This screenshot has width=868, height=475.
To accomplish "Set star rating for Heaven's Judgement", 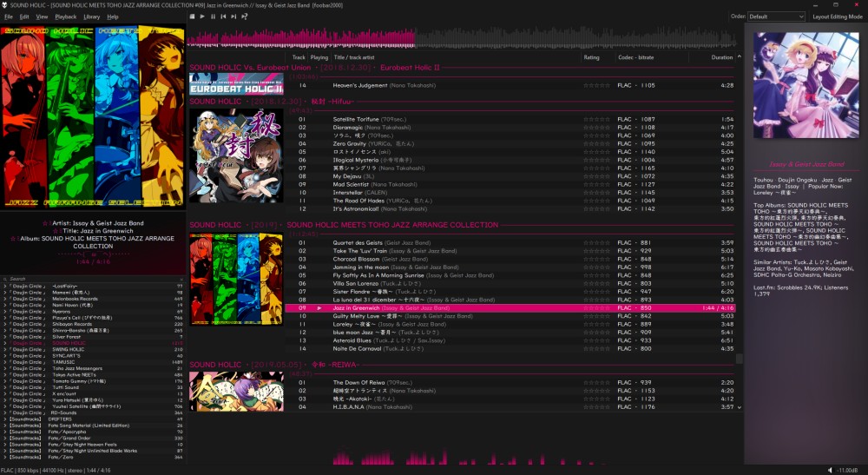I will click(597, 86).
